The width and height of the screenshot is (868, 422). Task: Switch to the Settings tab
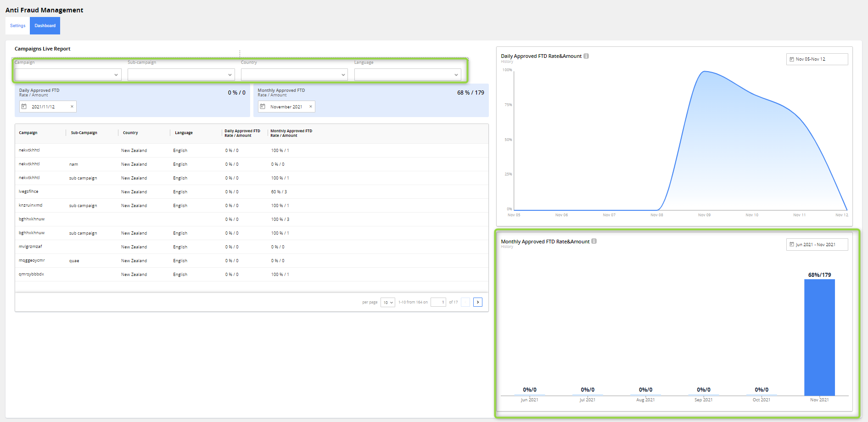tap(17, 26)
